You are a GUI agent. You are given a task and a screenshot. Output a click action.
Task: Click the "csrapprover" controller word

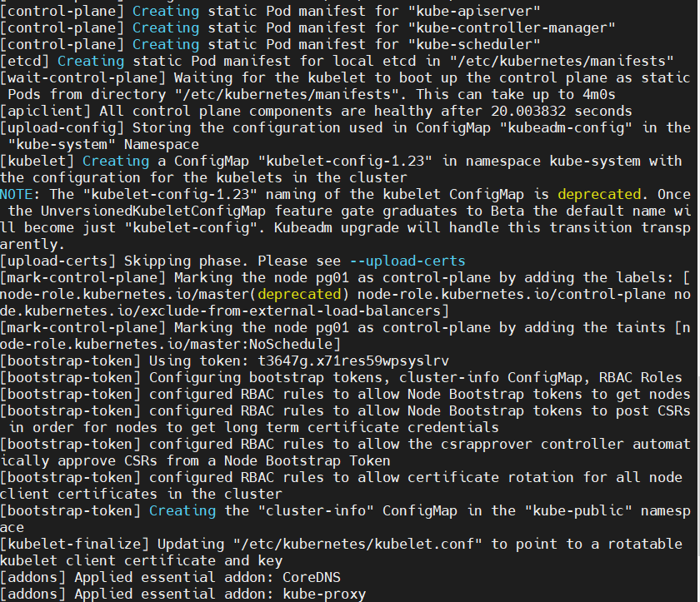pyautogui.click(x=487, y=444)
